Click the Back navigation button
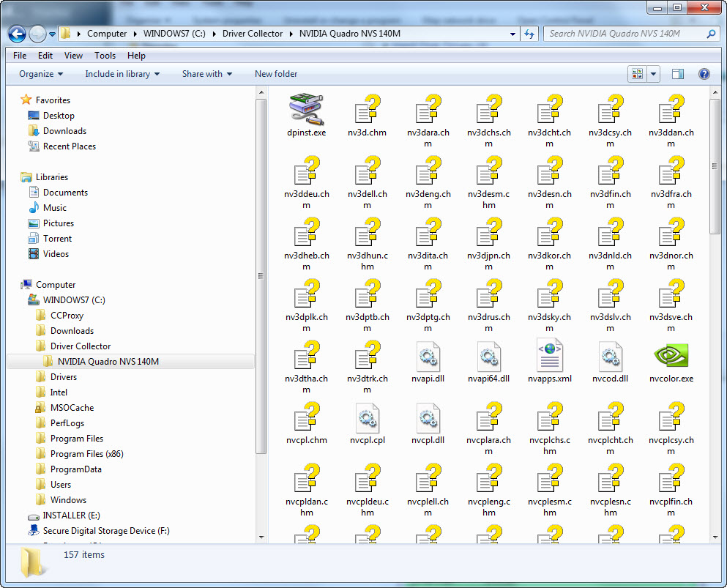 click(17, 34)
